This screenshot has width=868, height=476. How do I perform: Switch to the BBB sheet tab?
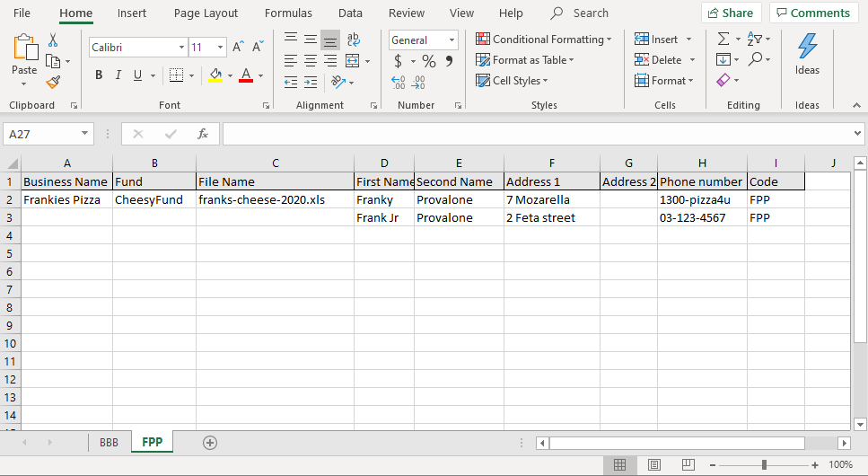point(109,443)
